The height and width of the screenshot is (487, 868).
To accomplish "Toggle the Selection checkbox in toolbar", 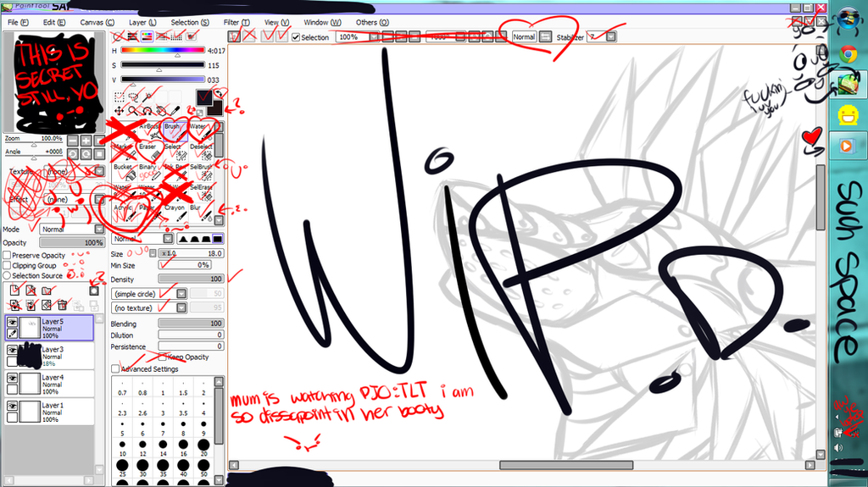I will point(296,37).
